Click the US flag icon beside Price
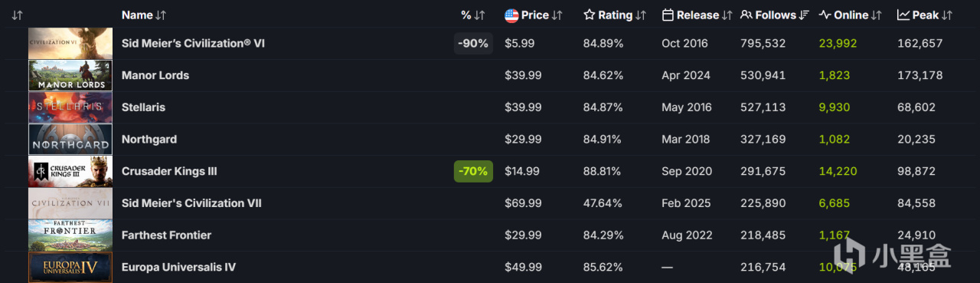The height and width of the screenshot is (283, 980). [512, 15]
